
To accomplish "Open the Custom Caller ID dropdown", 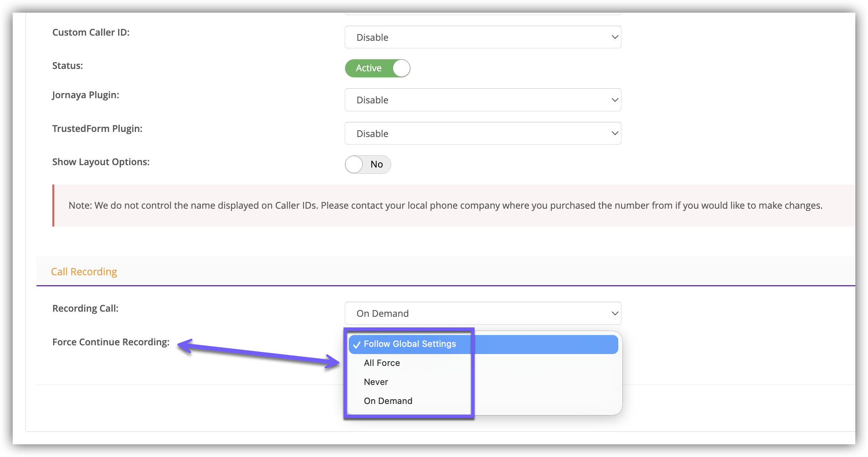I will [x=482, y=37].
